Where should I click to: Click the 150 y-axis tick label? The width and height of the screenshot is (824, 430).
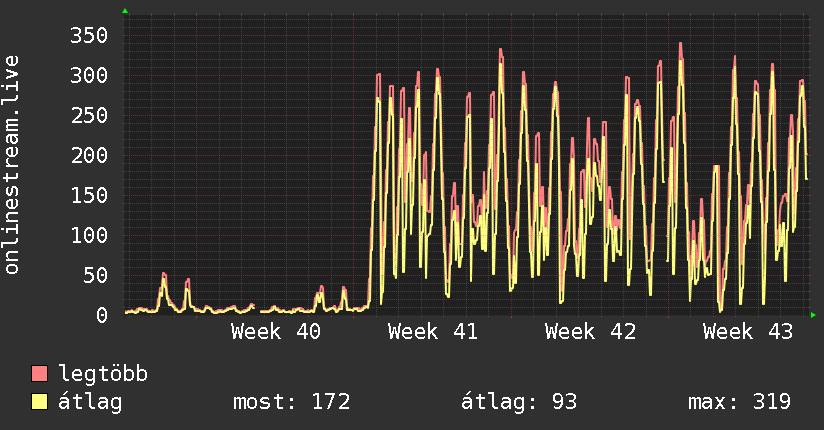(89, 196)
